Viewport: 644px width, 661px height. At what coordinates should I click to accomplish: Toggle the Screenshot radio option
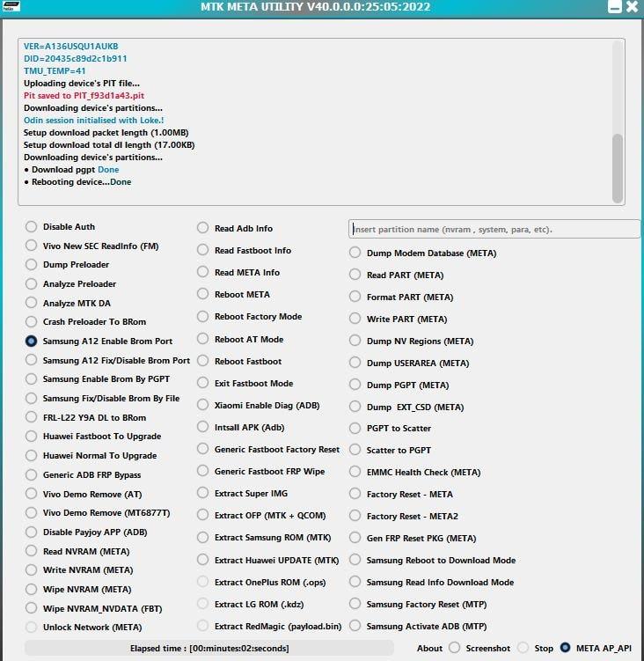(454, 648)
